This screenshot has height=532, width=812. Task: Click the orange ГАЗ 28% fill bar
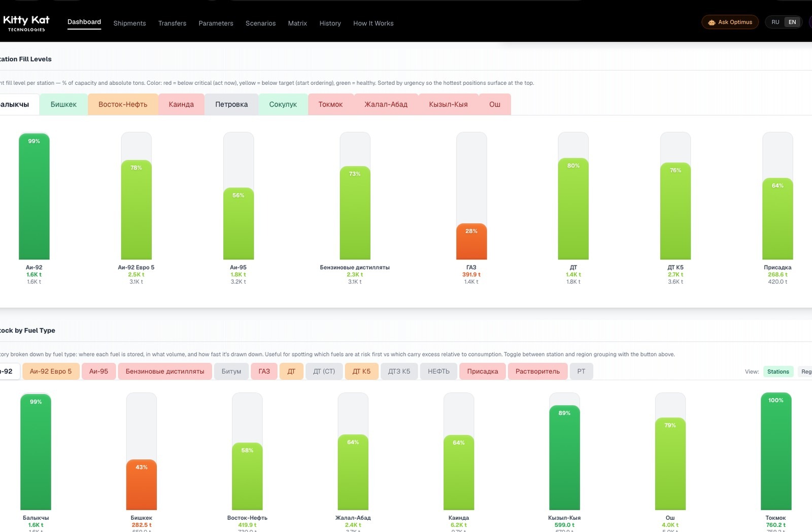point(471,242)
